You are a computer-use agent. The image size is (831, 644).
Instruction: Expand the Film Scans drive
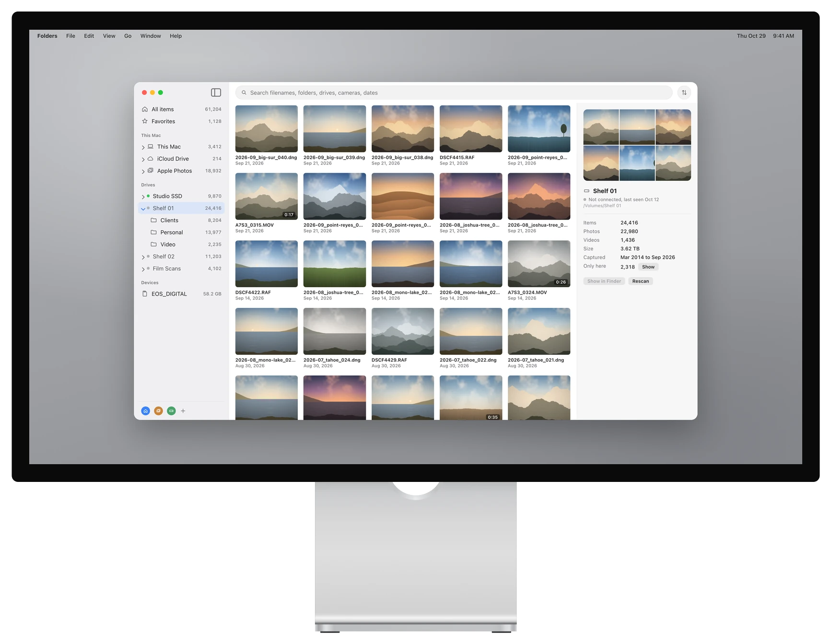pos(143,269)
